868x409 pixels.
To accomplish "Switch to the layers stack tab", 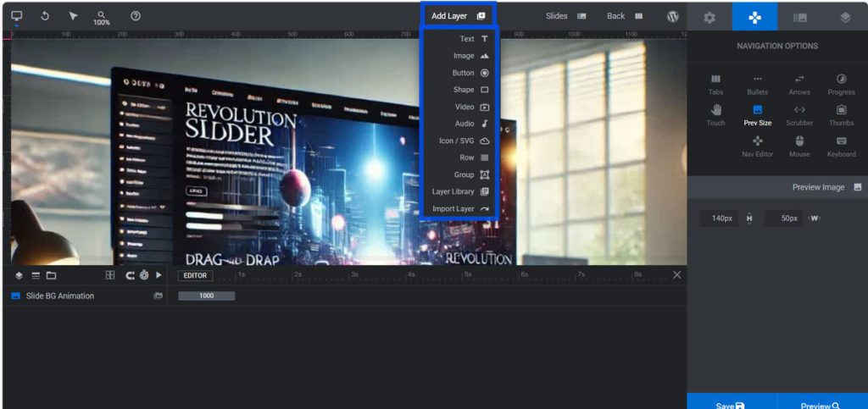I will click(x=845, y=17).
